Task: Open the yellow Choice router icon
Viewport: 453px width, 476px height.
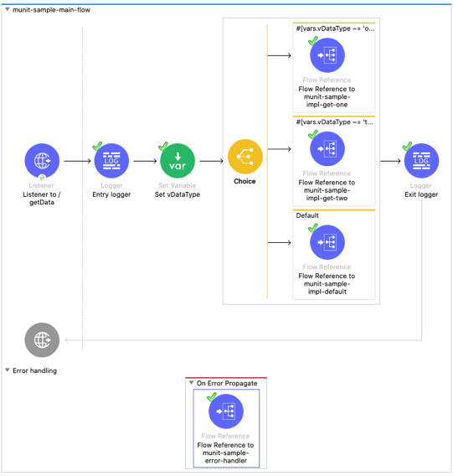Action: [x=245, y=157]
